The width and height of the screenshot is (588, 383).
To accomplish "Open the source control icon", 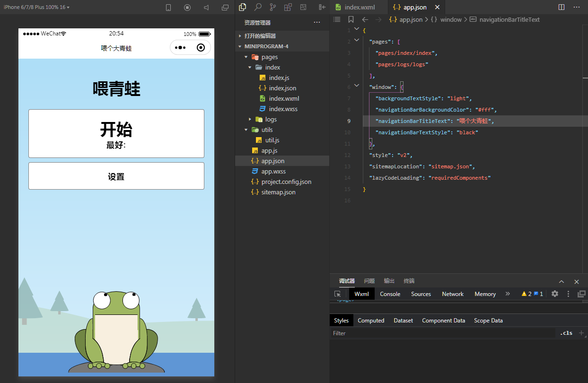I will coord(272,7).
